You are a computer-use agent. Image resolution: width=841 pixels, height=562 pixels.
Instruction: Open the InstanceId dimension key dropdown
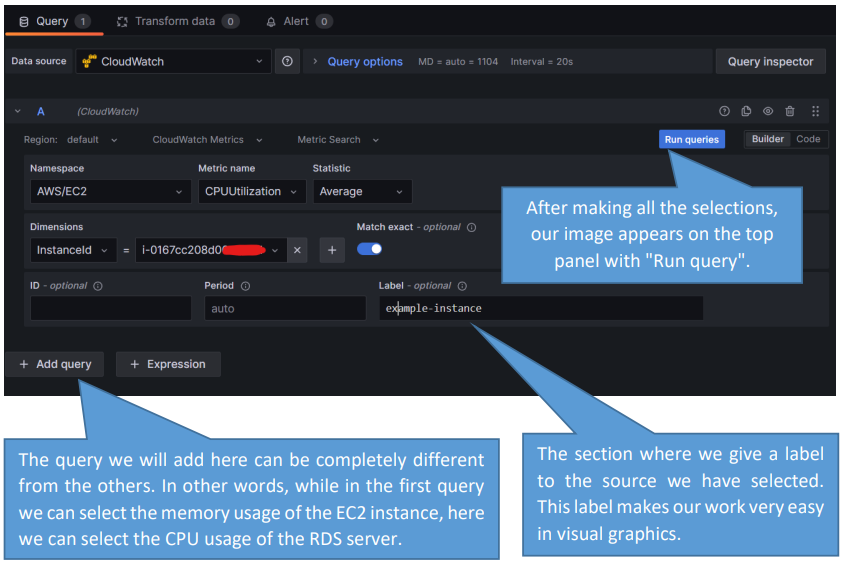73,250
